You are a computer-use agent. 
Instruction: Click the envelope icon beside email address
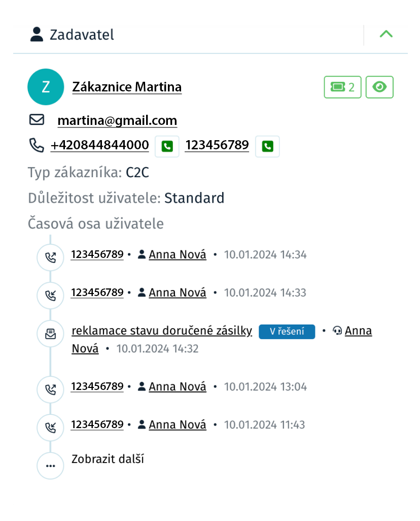coord(37,120)
